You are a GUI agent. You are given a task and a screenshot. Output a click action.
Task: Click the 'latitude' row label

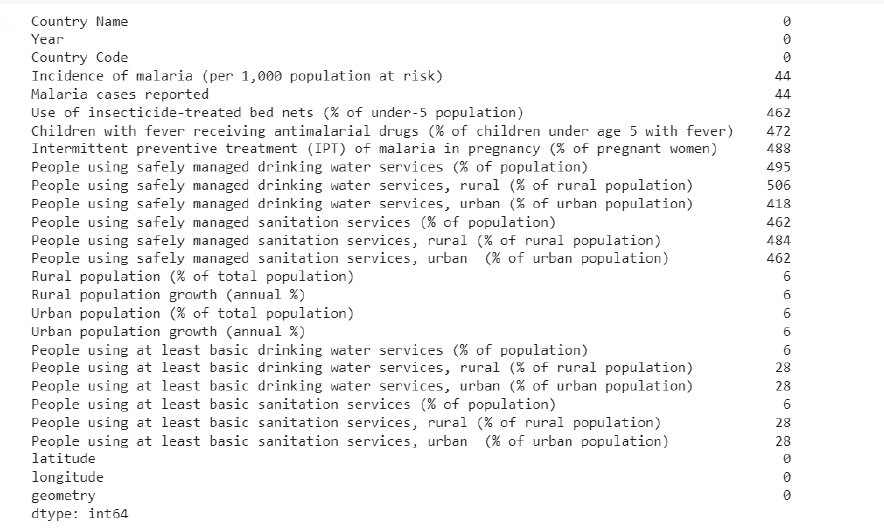pyautogui.click(x=63, y=459)
